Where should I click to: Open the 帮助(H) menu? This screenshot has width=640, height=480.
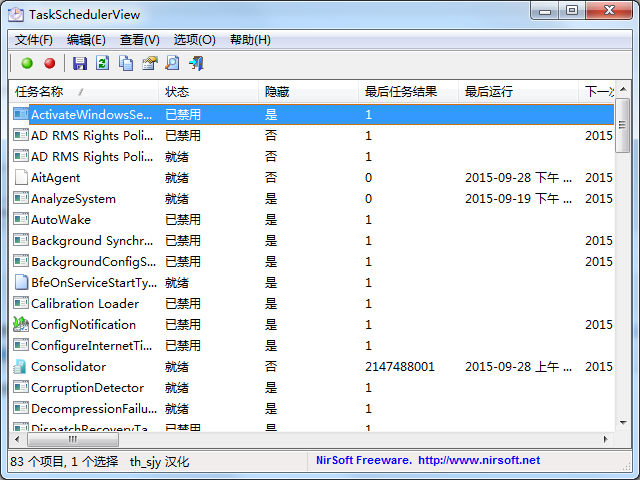(x=250, y=40)
